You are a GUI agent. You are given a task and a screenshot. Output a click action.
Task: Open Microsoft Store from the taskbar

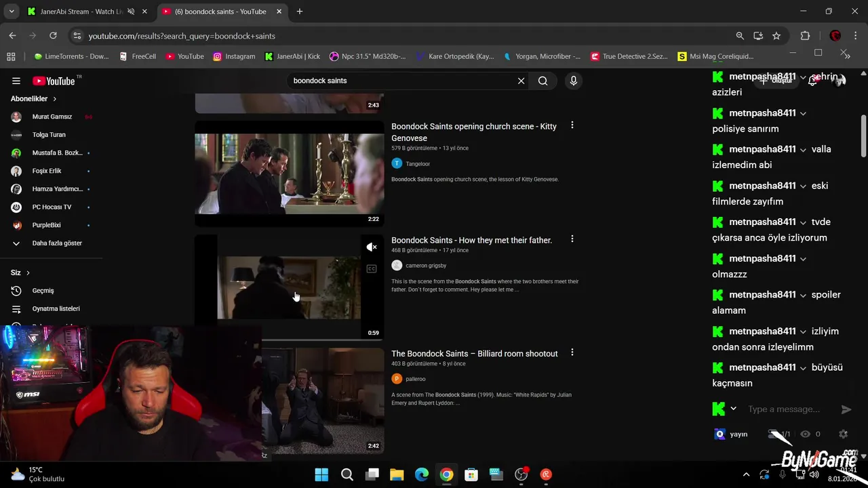(x=471, y=474)
